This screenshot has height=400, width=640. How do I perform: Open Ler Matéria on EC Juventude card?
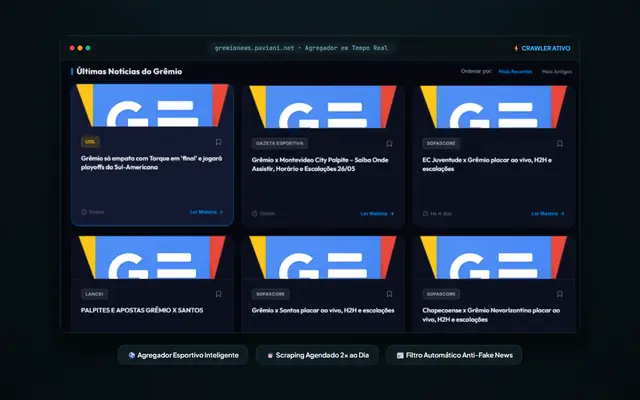pyautogui.click(x=548, y=213)
